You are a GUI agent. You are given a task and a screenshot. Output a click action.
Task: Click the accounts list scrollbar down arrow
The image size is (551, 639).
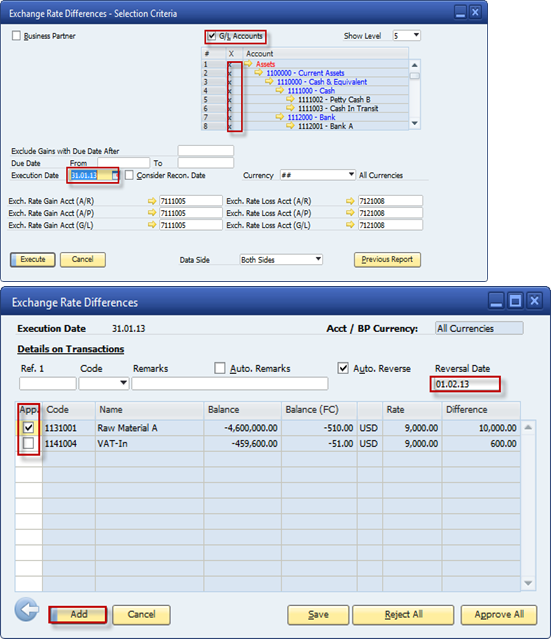point(414,123)
